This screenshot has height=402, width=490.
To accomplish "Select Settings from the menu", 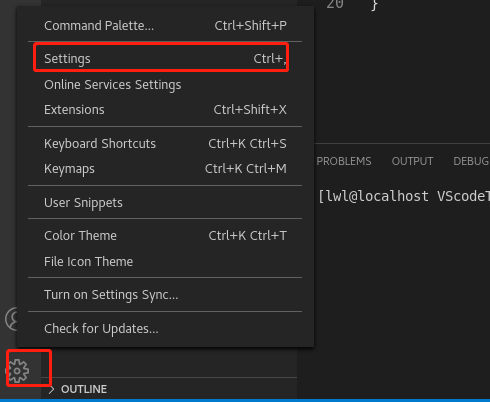I will pos(165,59).
